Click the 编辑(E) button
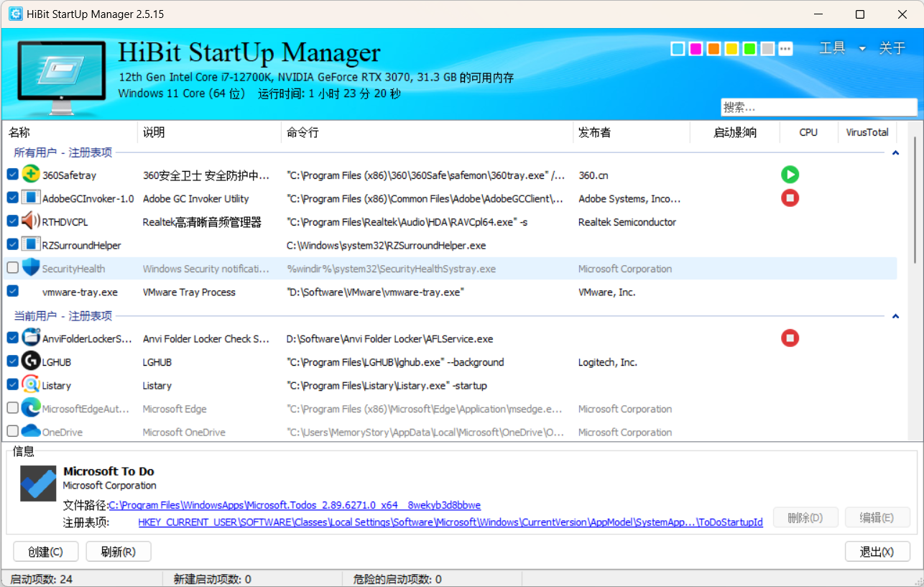 877,517
